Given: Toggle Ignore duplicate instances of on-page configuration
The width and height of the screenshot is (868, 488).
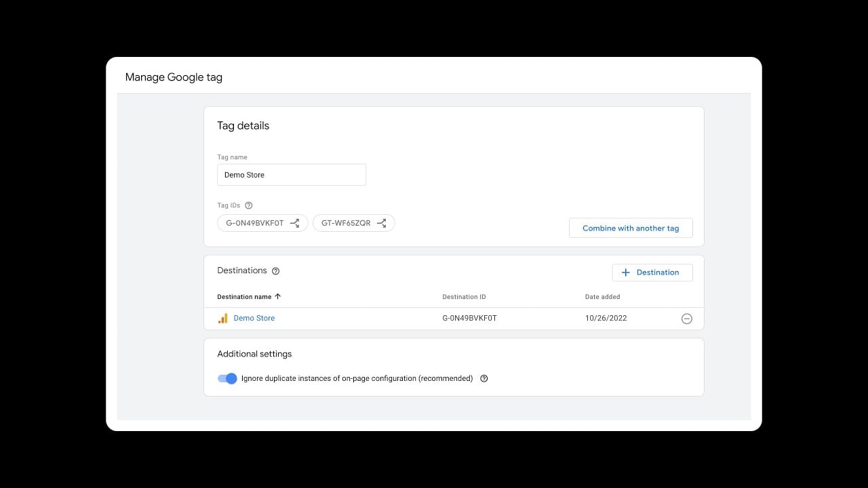Looking at the screenshot, I should coord(227,379).
